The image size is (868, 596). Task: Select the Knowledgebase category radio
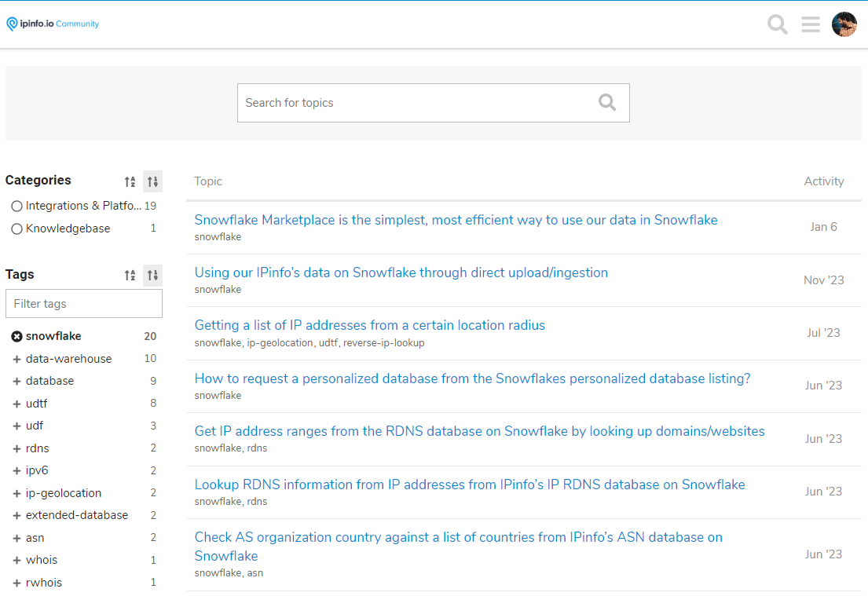pos(16,229)
